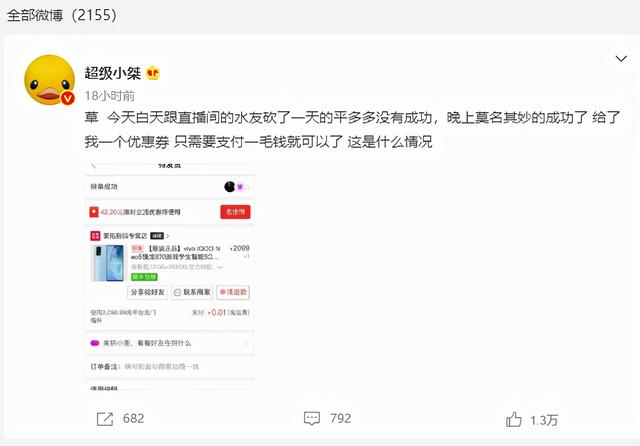Screen dimensions: 640x446
Task: Click the 联系商家 button
Action: tap(192, 292)
